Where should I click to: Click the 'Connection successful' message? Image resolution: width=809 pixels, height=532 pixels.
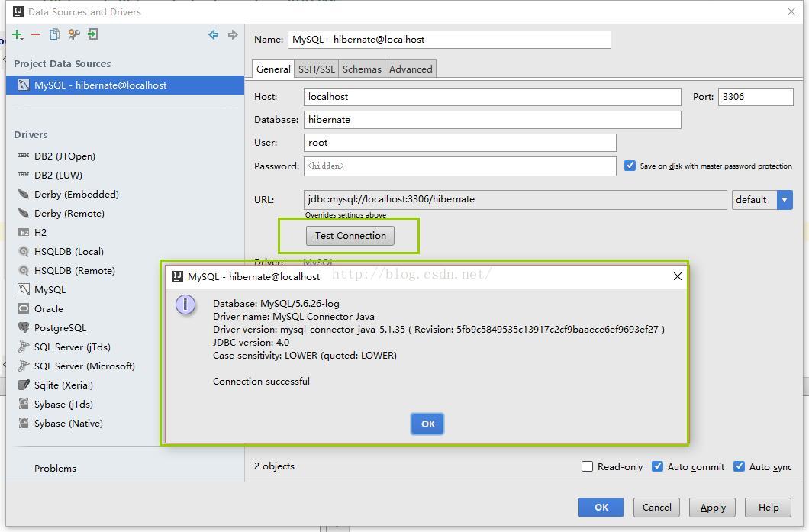pyautogui.click(x=261, y=382)
